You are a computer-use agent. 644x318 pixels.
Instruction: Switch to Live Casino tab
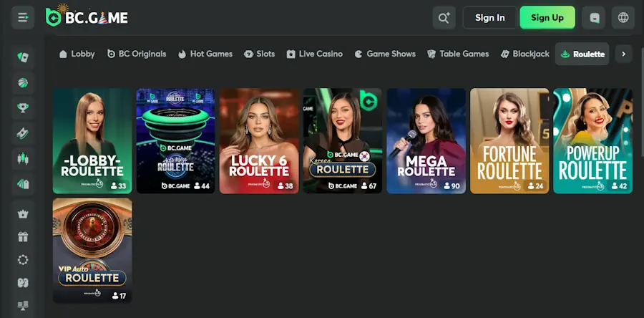[x=315, y=54]
